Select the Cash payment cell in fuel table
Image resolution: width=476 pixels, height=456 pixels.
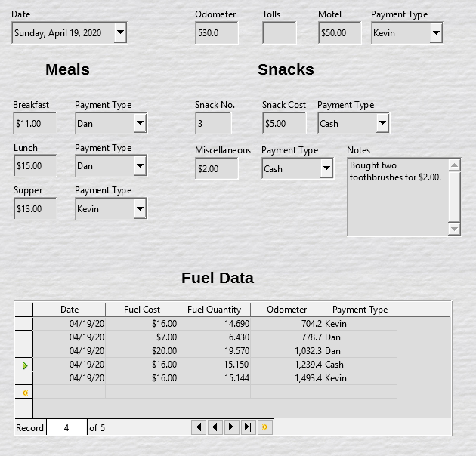(x=360, y=365)
